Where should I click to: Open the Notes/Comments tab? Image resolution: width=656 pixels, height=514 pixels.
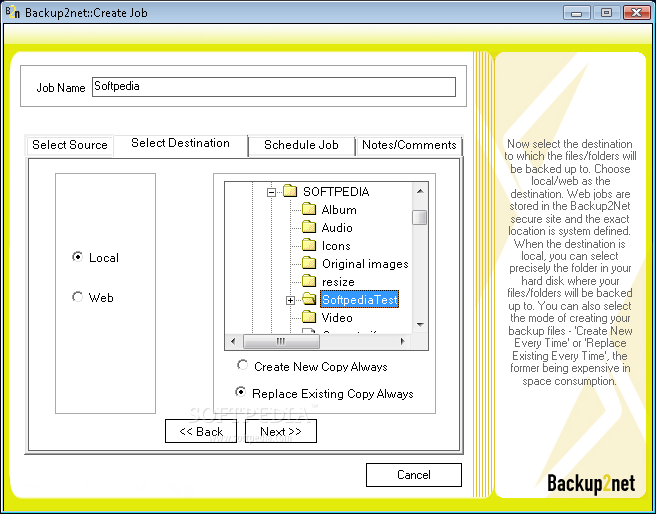click(x=409, y=145)
